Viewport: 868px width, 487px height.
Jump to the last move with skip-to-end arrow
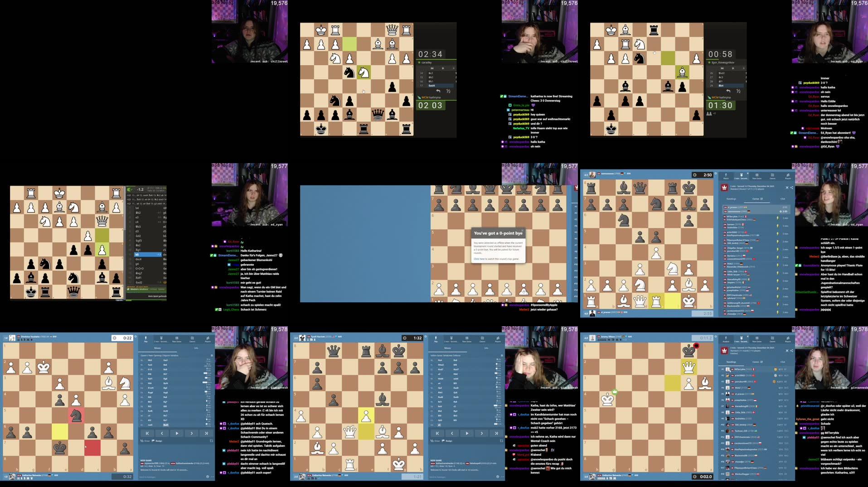[206, 434]
